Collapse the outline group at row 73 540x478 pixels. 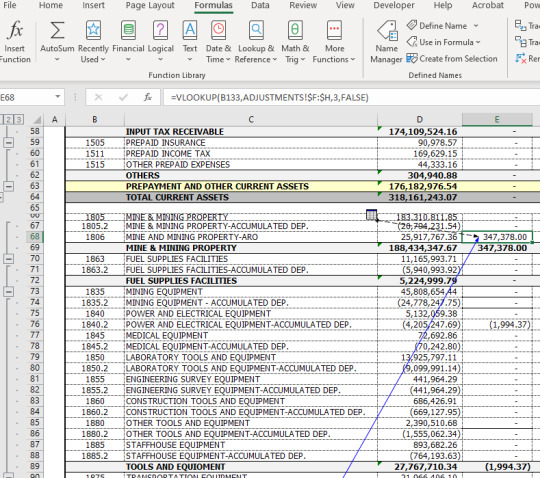tap(9, 292)
